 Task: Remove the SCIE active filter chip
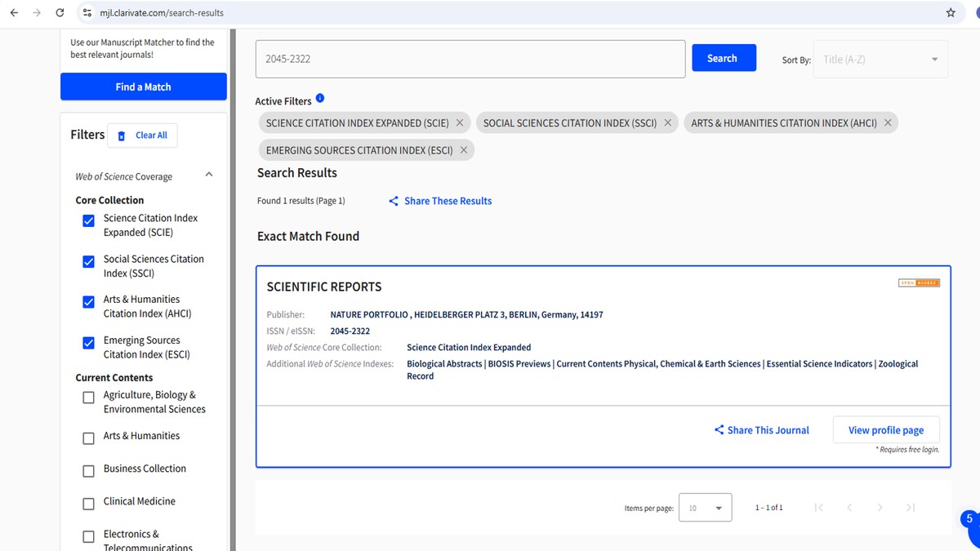click(x=460, y=122)
